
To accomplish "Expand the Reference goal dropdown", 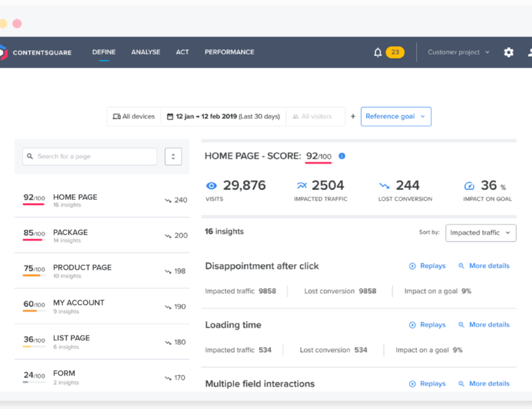I will 396,116.
